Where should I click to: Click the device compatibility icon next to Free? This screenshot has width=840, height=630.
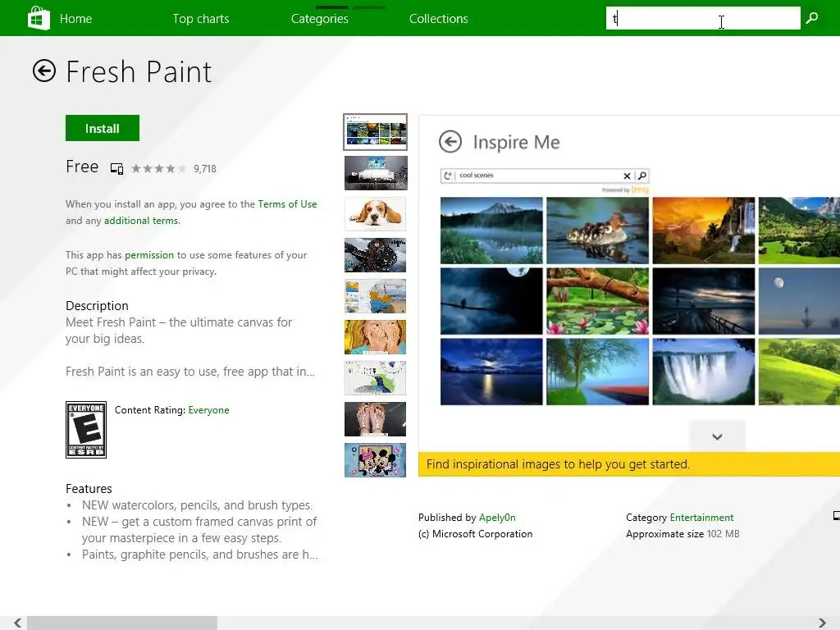pyautogui.click(x=116, y=169)
